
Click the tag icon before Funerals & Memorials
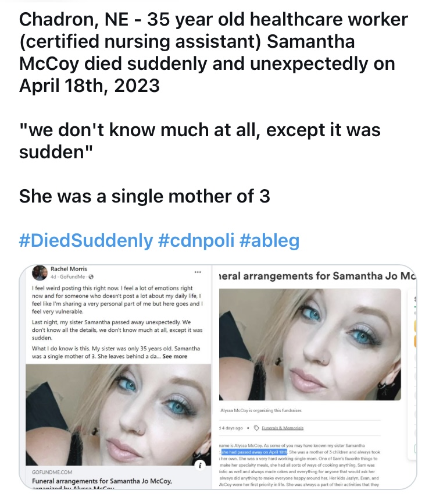255,428
